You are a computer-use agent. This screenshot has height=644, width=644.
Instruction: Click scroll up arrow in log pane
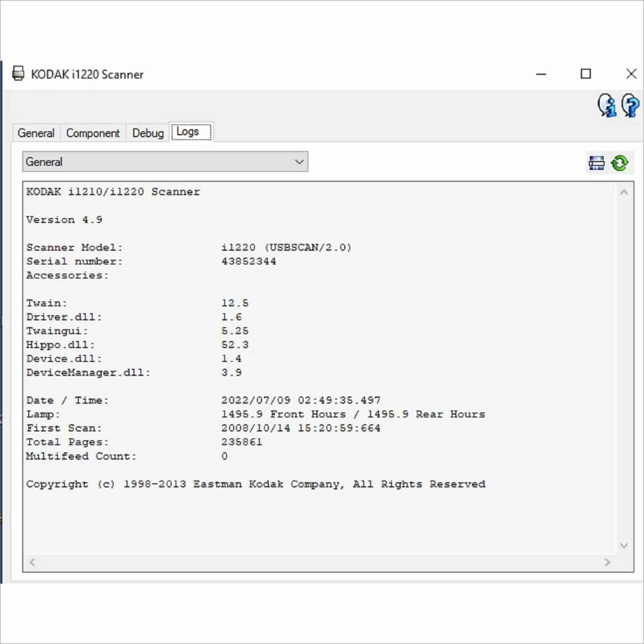tap(624, 192)
